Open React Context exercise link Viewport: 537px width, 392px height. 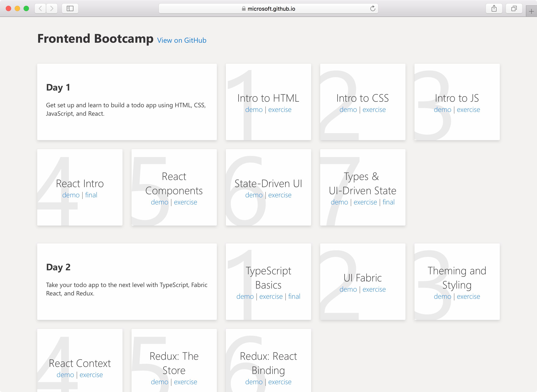pos(91,375)
